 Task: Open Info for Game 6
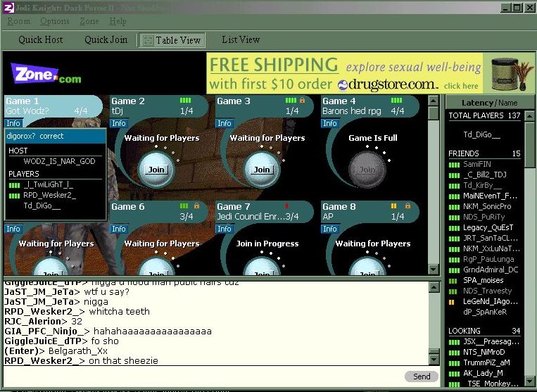point(119,229)
